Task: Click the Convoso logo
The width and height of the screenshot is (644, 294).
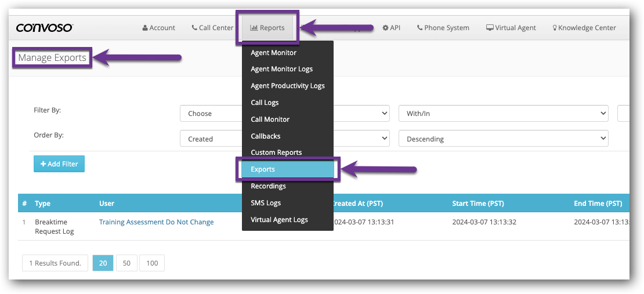Action: pos(45,27)
